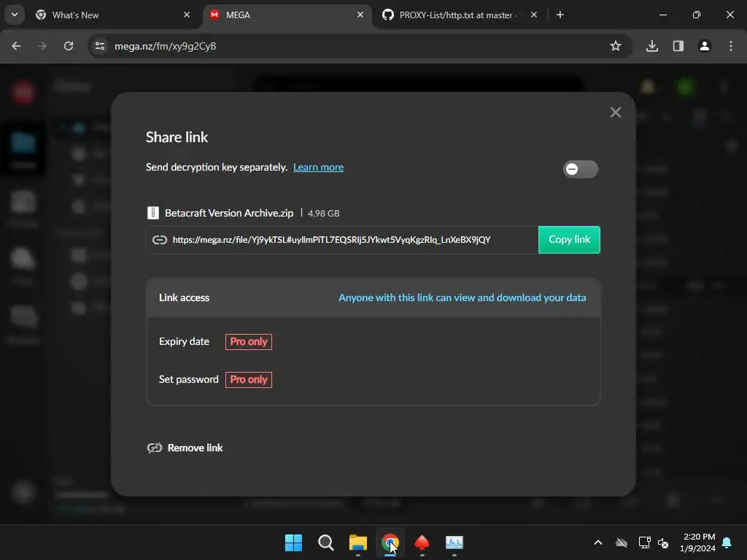The image size is (747, 560).
Task: View site information icon in address bar
Action: click(x=100, y=46)
